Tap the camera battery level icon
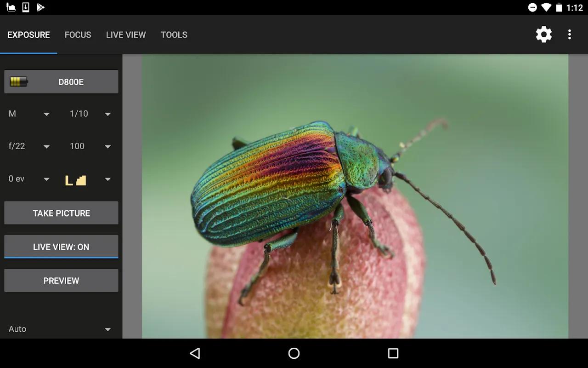 coord(19,82)
